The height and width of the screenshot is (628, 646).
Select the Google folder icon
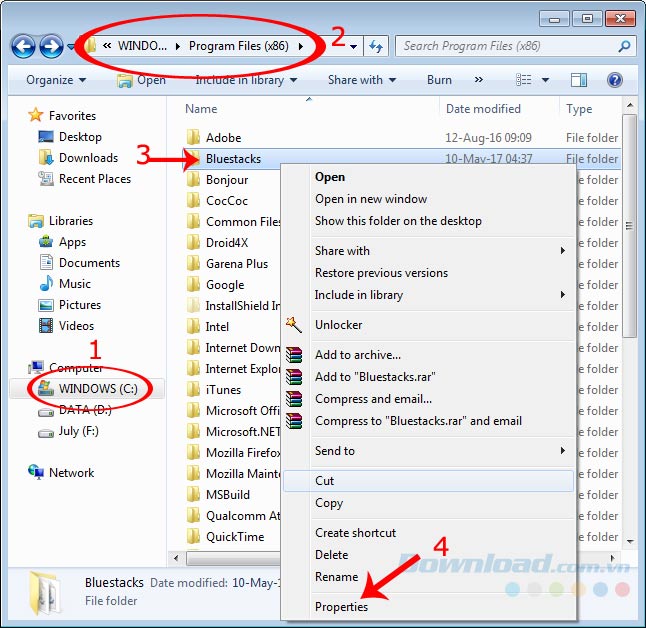(193, 285)
